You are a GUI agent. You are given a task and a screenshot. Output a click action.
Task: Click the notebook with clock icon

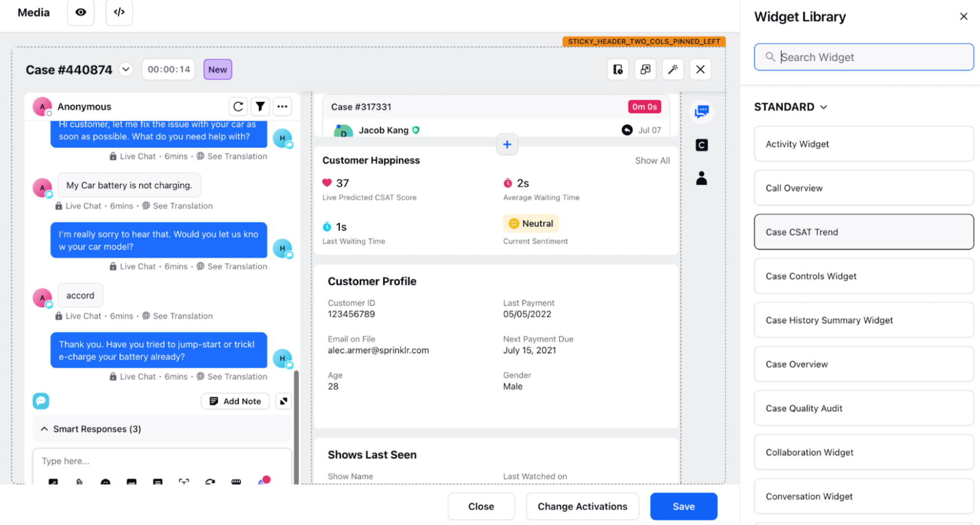point(618,70)
